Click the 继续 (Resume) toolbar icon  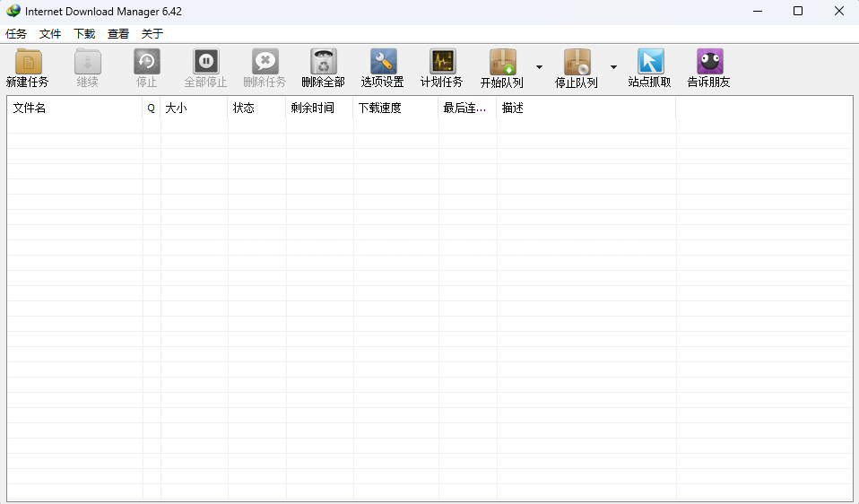pos(88,61)
